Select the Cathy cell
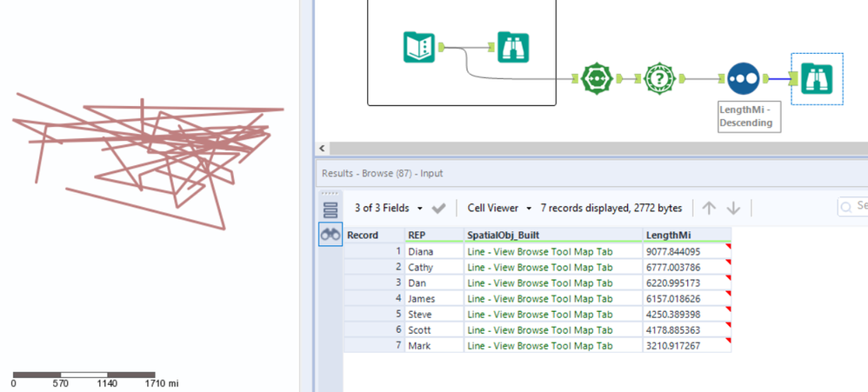The width and height of the screenshot is (868, 392). 435,267
